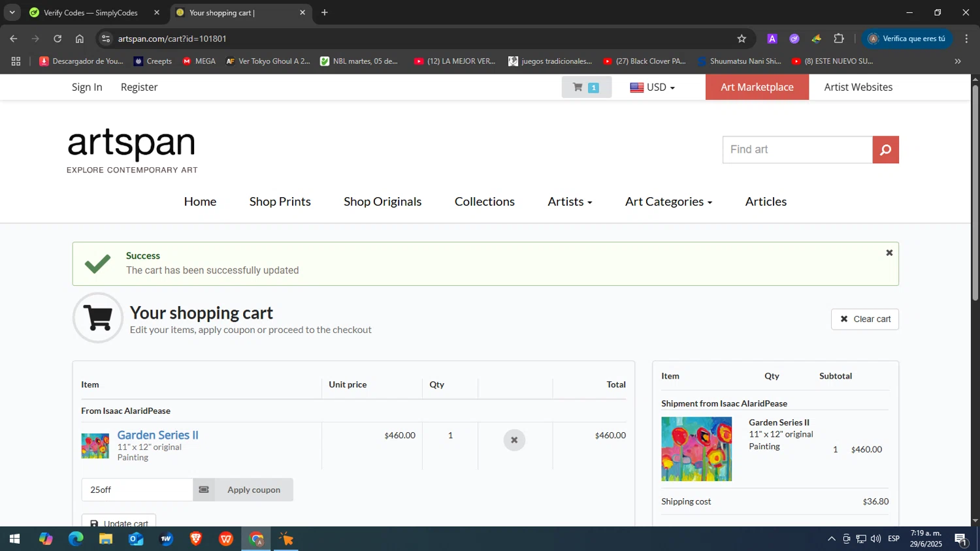This screenshot has width=980, height=551.
Task: Show hidden system tray icons
Action: click(x=831, y=539)
